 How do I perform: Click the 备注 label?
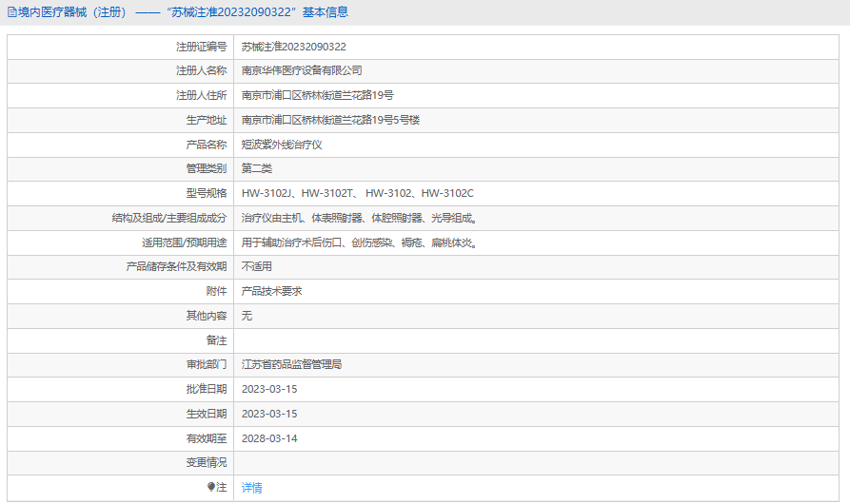coord(216,340)
